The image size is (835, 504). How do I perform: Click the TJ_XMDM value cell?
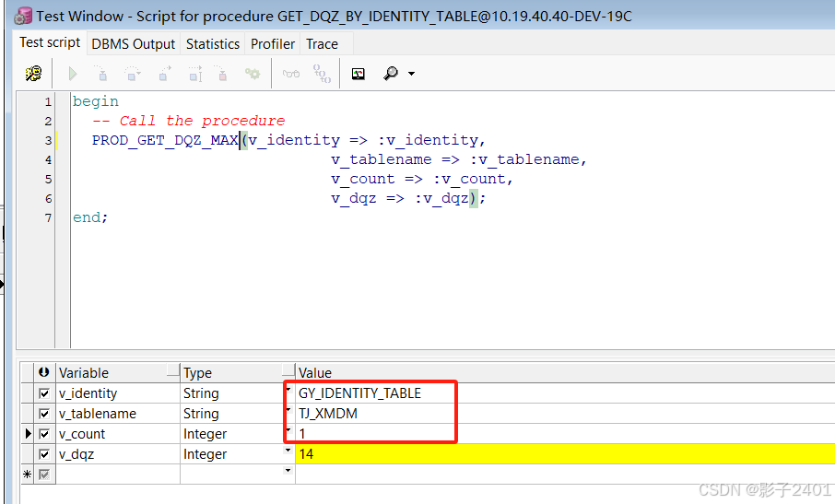(x=565, y=414)
